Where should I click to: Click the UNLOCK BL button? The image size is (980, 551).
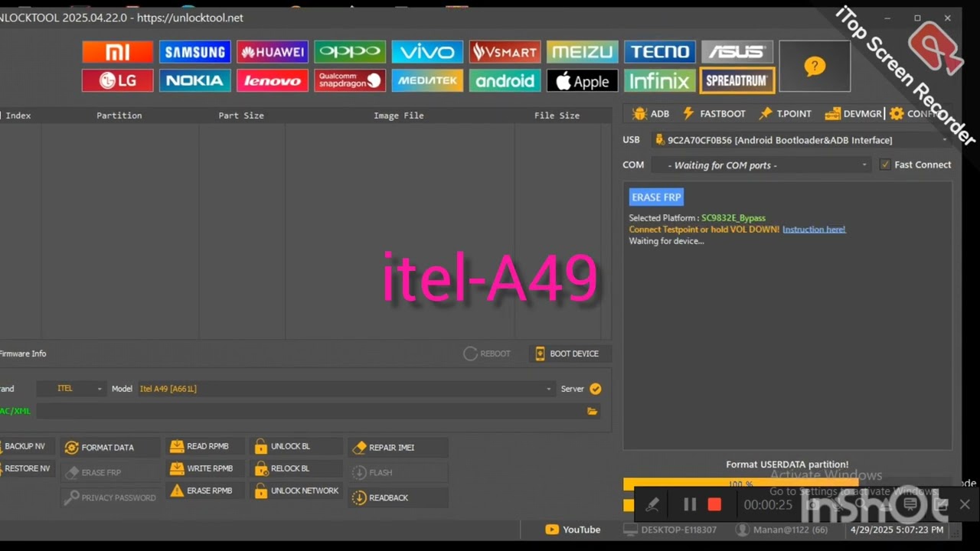click(296, 446)
